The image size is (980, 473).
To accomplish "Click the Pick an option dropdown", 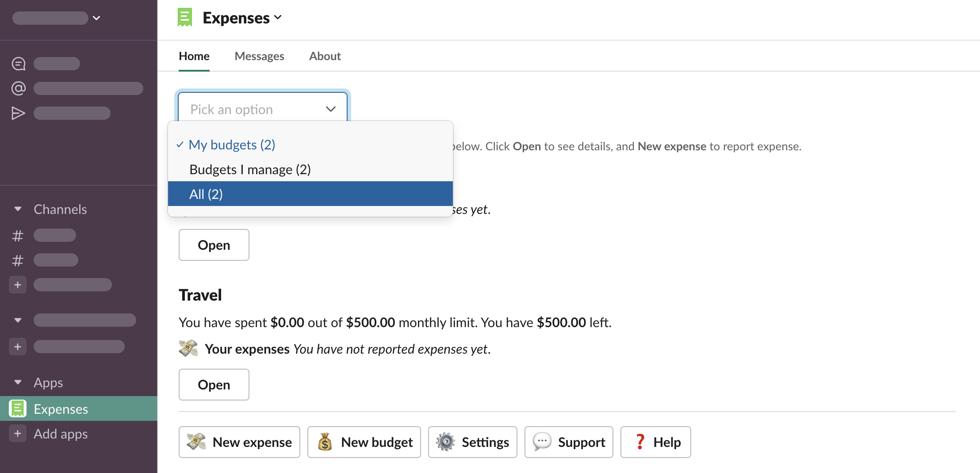I will [x=263, y=109].
